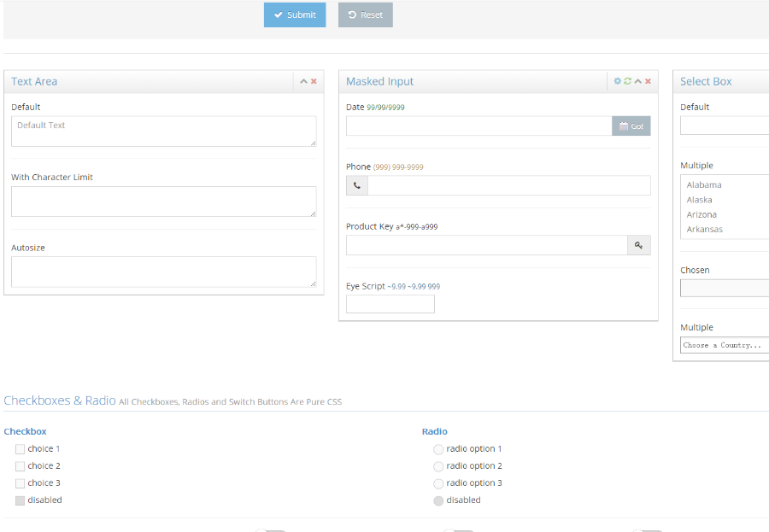The image size is (769, 532).
Task: Click the product key icon
Action: pyautogui.click(x=639, y=245)
